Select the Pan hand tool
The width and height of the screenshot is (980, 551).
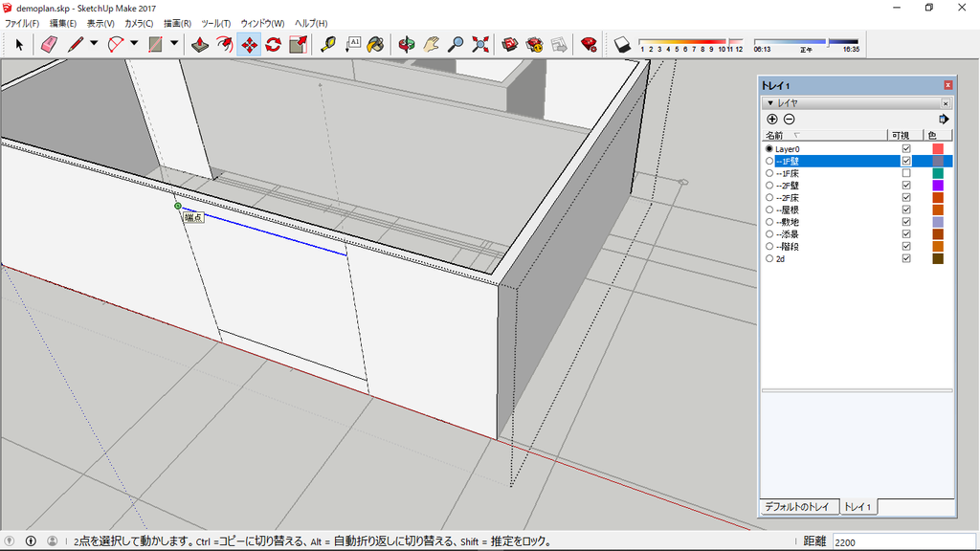[432, 44]
